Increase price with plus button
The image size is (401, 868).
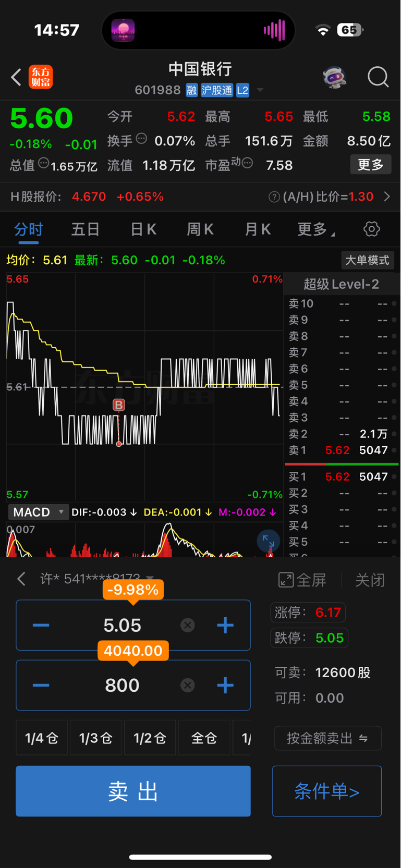point(225,625)
